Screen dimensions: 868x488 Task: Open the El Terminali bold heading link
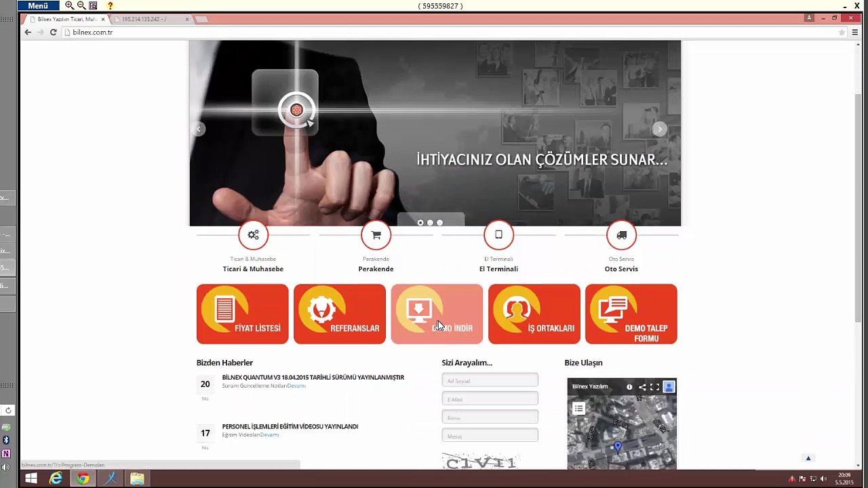point(498,269)
